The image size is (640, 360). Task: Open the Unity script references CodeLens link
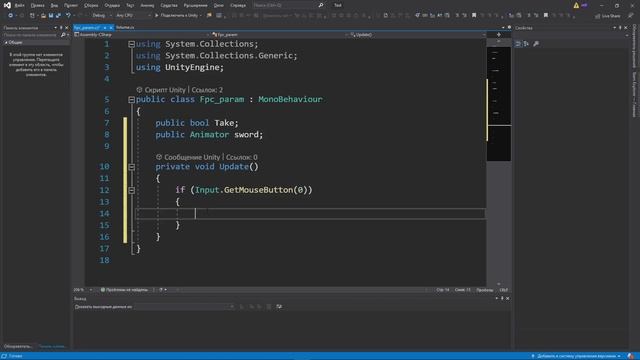pos(207,90)
